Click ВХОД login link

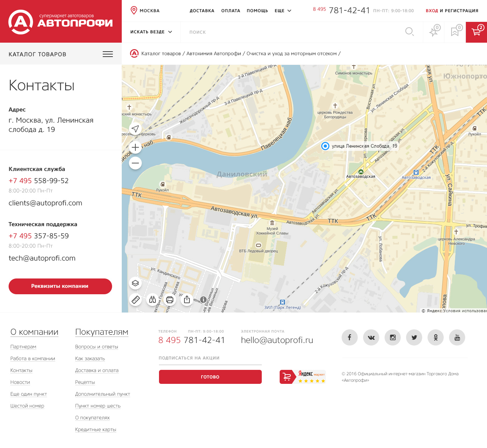click(432, 11)
